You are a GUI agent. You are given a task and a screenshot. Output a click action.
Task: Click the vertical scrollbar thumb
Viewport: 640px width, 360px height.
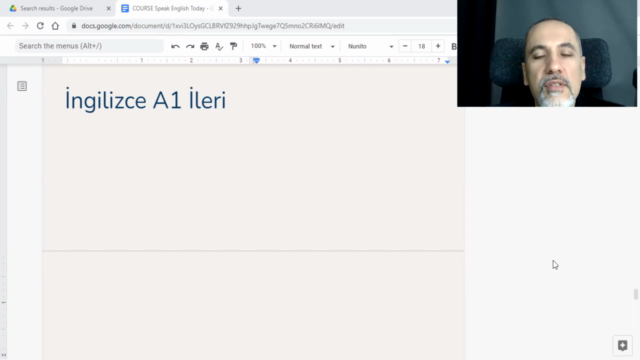pyautogui.click(x=636, y=294)
